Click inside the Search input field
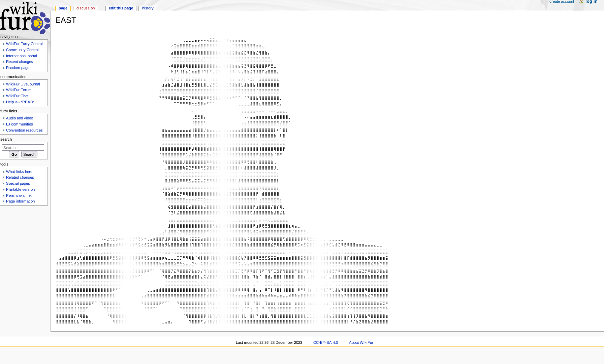Viewport: 604px width, 364px height. pos(23,148)
